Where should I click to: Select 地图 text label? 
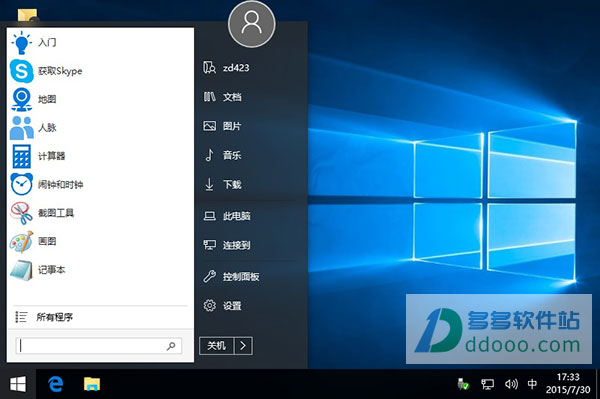click(x=47, y=99)
